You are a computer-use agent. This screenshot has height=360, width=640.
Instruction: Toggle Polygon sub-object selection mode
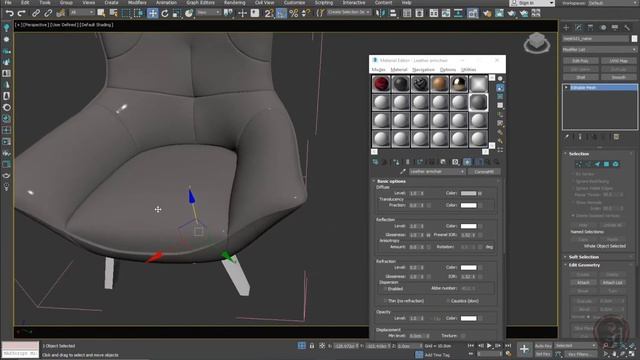tap(607, 164)
